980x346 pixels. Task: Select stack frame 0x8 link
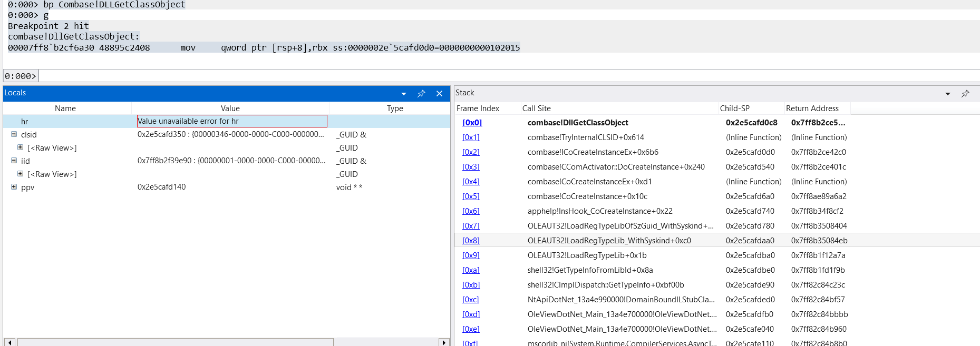click(x=471, y=241)
